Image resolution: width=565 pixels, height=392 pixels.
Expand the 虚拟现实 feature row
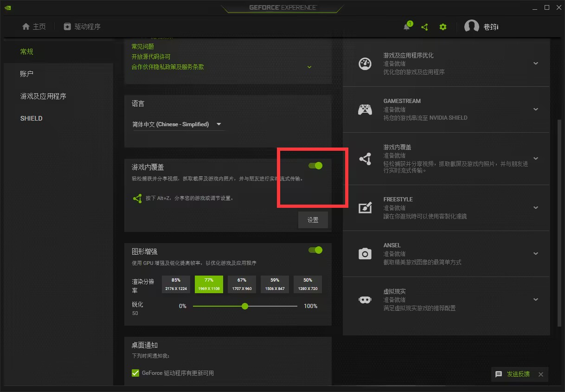pos(536,300)
